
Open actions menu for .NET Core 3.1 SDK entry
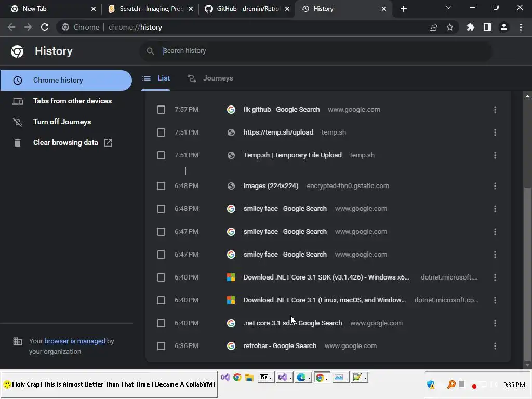click(495, 277)
